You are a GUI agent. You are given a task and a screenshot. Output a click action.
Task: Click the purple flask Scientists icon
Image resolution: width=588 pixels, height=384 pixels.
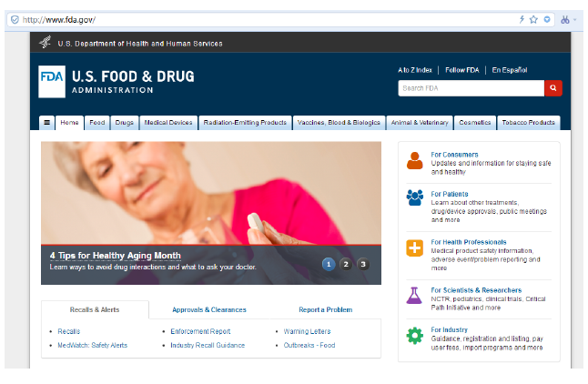[x=414, y=296]
